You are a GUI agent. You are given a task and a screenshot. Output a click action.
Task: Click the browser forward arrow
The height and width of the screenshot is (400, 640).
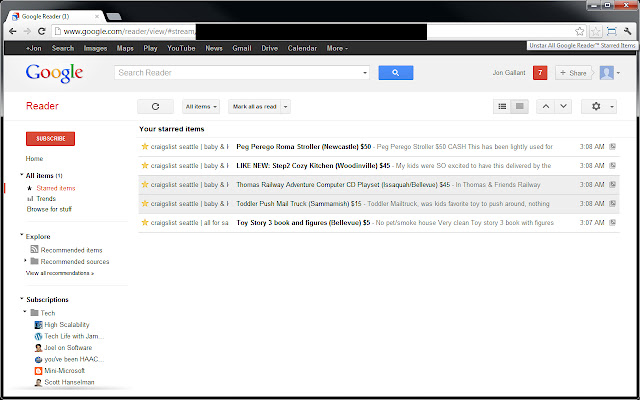coord(27,31)
